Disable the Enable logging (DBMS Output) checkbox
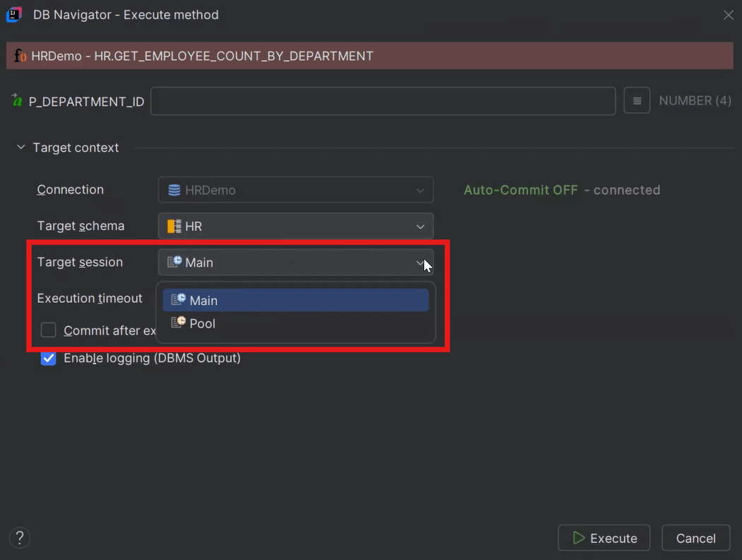Screen dimensions: 742x560 click(x=48, y=359)
